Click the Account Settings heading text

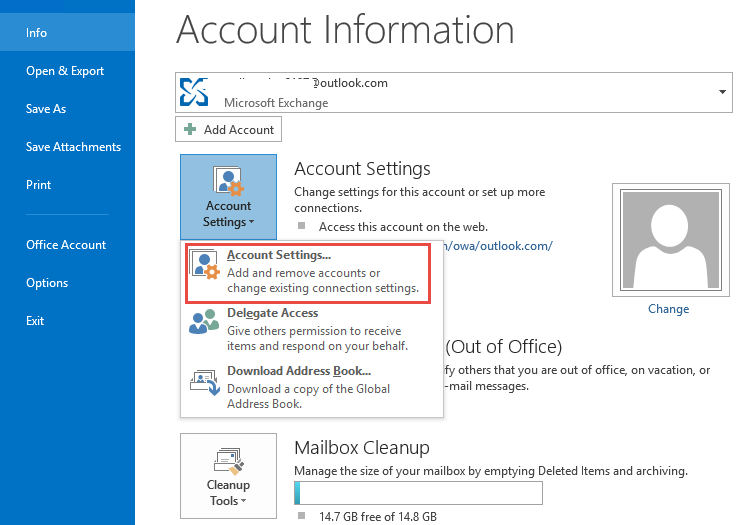point(362,169)
